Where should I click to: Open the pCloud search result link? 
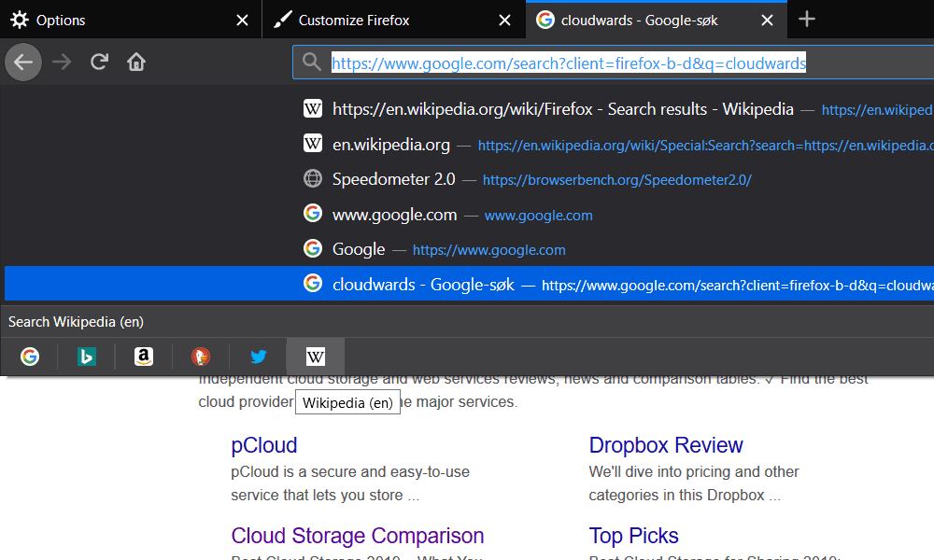click(264, 445)
